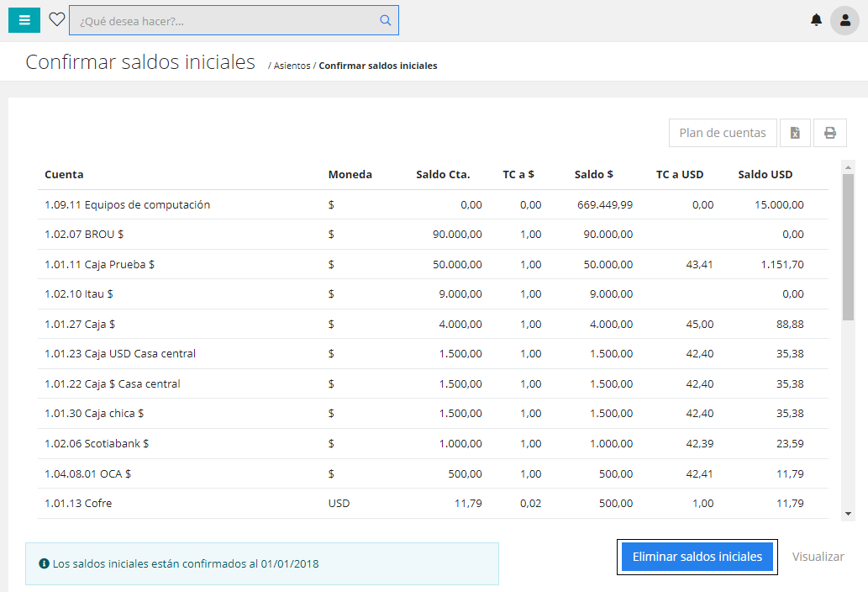
Task: Print the balances list
Action: click(829, 133)
